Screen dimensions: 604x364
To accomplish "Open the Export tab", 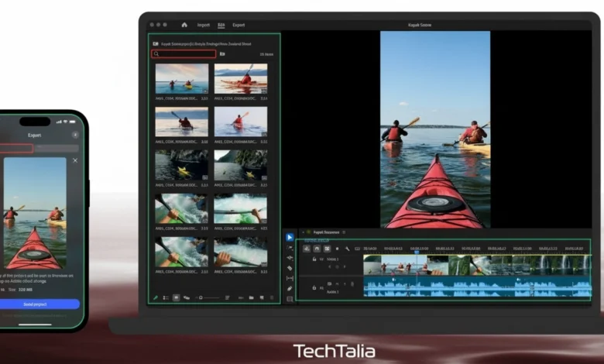I will click(239, 25).
